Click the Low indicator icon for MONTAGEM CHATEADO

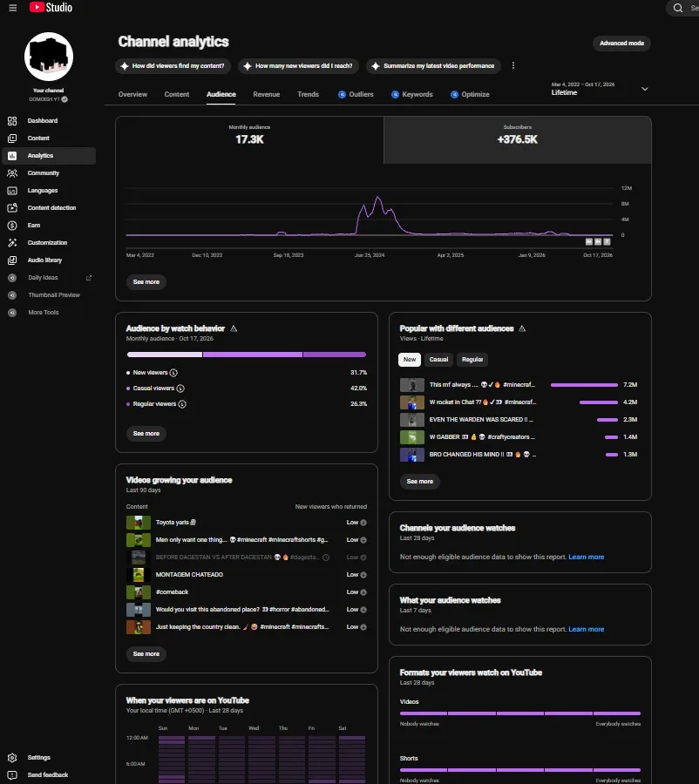[363, 575]
